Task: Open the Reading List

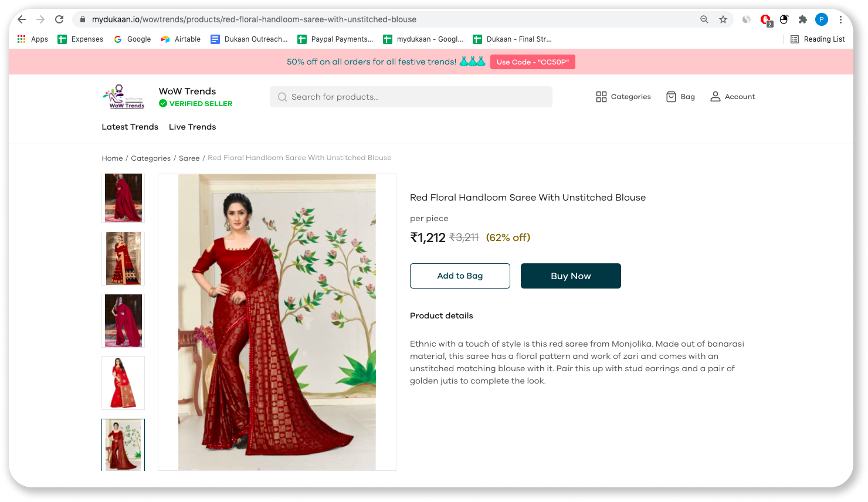Action: pyautogui.click(x=817, y=39)
